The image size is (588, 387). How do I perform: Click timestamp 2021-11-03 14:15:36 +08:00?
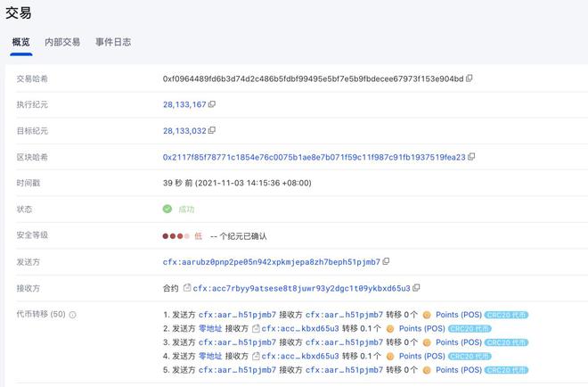pos(253,183)
